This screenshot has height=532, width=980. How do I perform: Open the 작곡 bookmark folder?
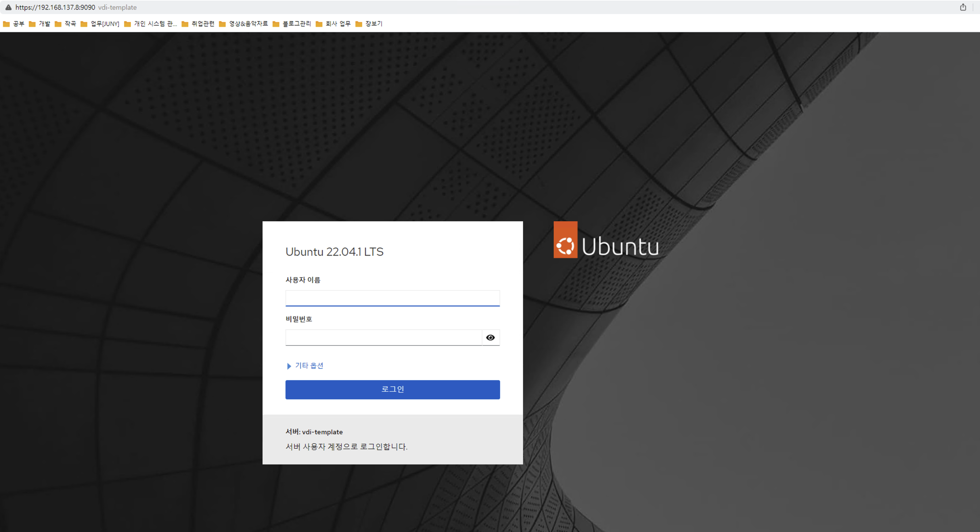[x=66, y=24]
